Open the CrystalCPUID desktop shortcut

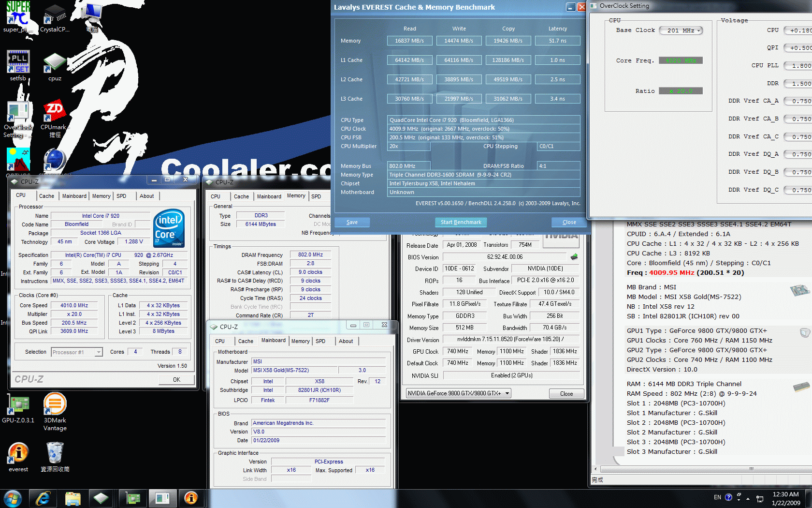coord(55,17)
